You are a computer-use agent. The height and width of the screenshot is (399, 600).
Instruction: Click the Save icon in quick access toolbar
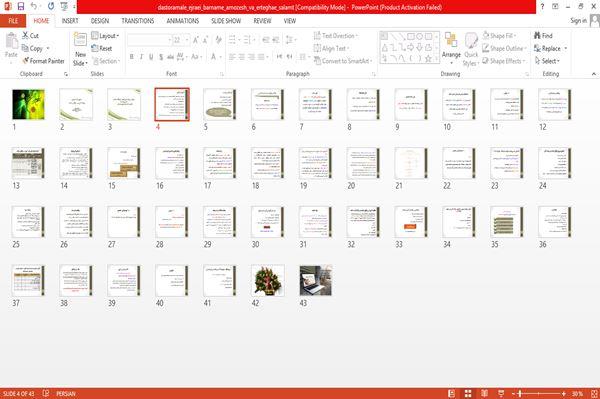[x=21, y=7]
